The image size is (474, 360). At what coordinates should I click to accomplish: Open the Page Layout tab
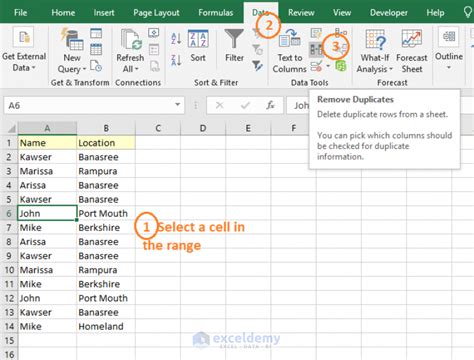[156, 13]
